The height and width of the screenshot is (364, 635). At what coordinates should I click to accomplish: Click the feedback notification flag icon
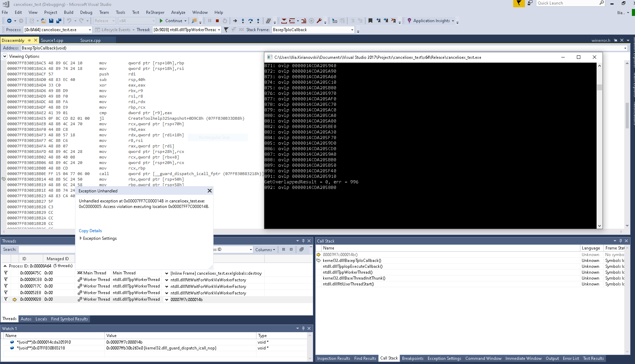tap(519, 3)
